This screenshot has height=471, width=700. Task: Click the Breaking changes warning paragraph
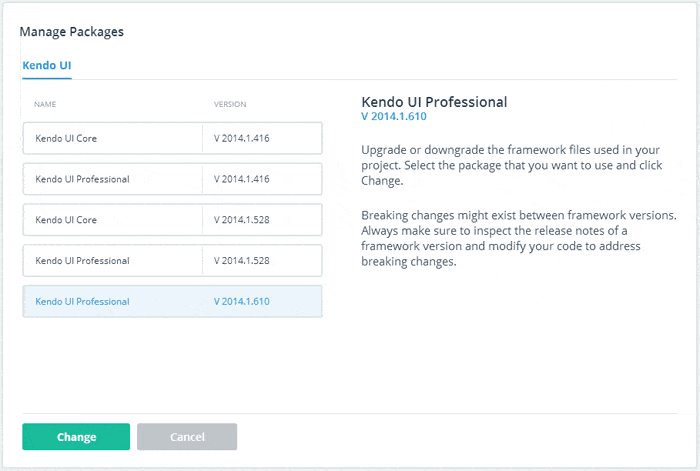[519, 238]
